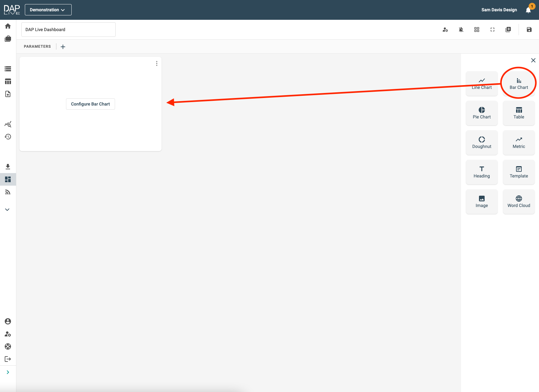
Task: Select the Pie Chart widget tile
Action: (481, 113)
